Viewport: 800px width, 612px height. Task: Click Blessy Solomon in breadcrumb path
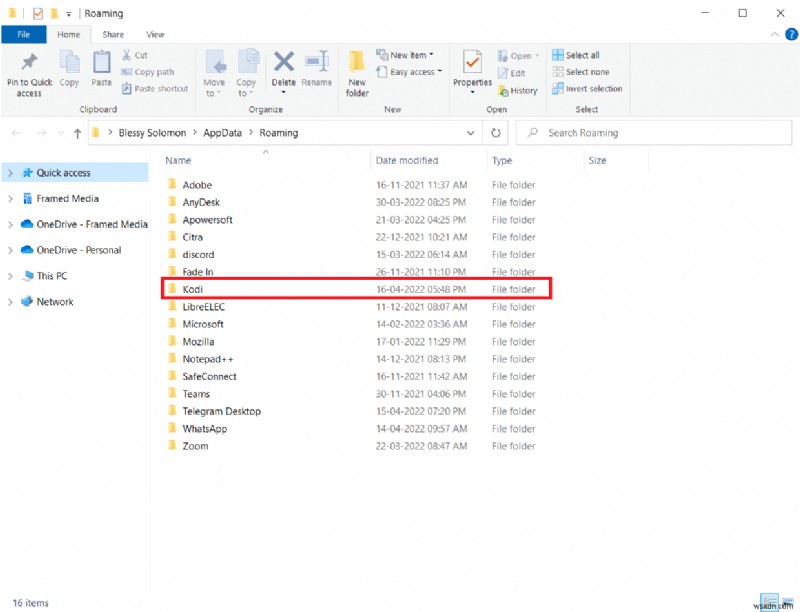coord(152,133)
